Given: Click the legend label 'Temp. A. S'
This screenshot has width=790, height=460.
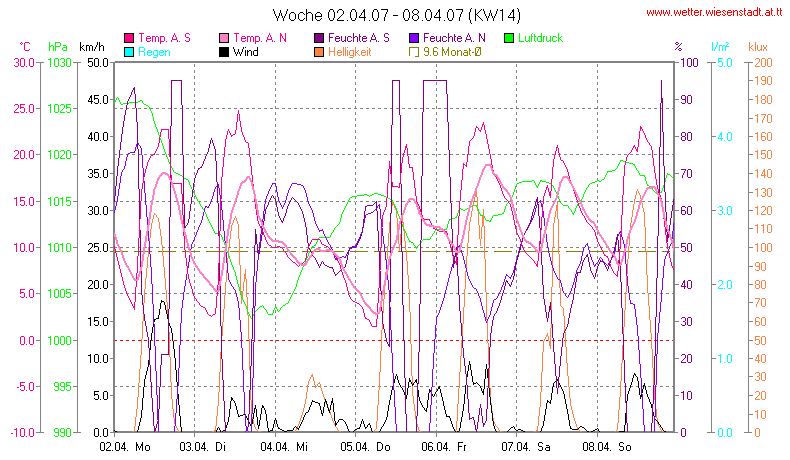Looking at the screenshot, I should (164, 38).
